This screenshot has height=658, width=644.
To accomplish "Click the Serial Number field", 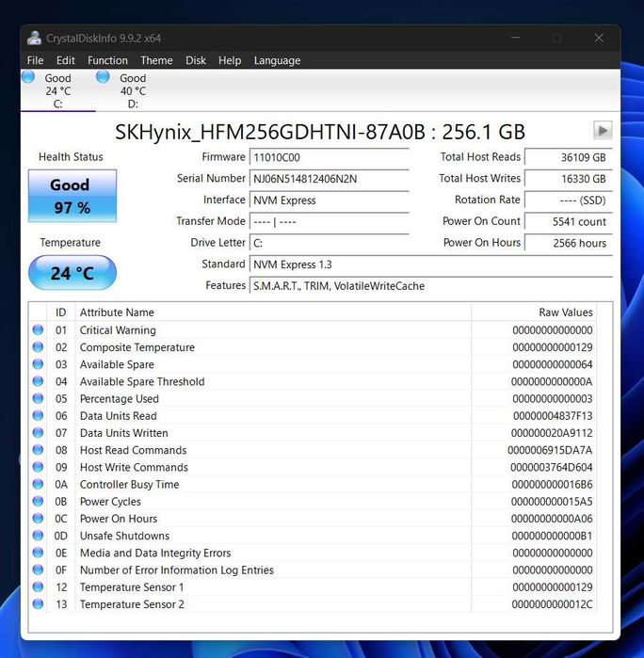I will [330, 179].
